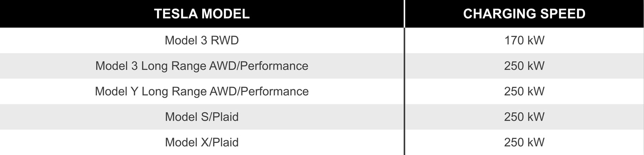
Task: Click 250 kW in the Model Y row
Action: (x=525, y=91)
